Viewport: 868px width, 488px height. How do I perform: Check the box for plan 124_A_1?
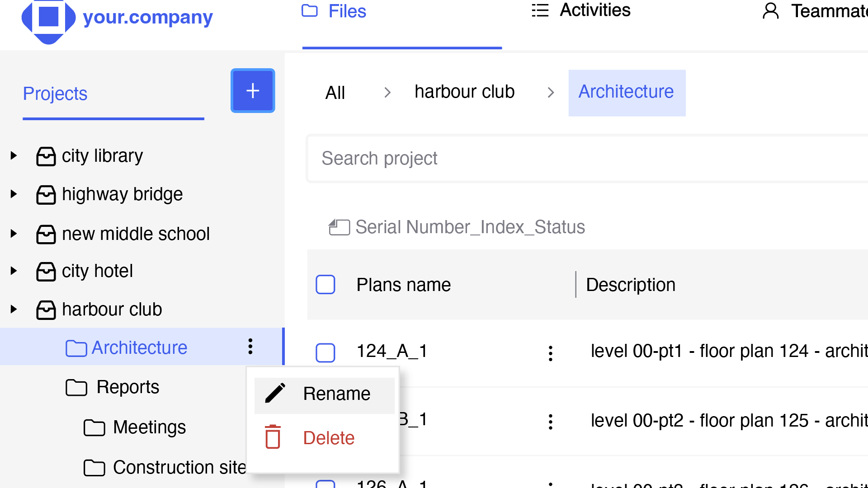(325, 352)
